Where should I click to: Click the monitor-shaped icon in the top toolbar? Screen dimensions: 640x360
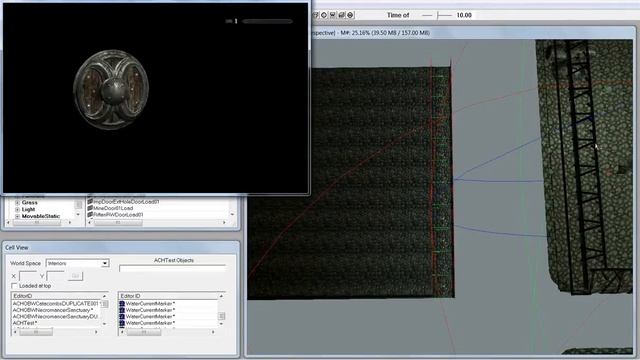click(x=333, y=15)
